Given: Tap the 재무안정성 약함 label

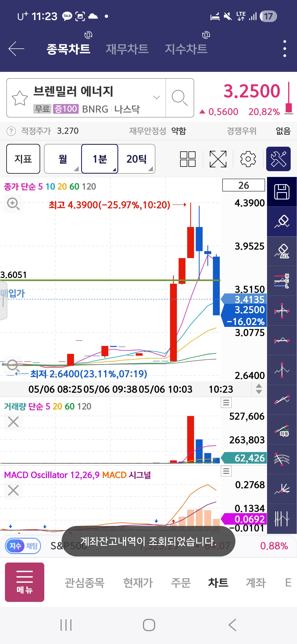Looking at the screenshot, I should click(158, 131).
